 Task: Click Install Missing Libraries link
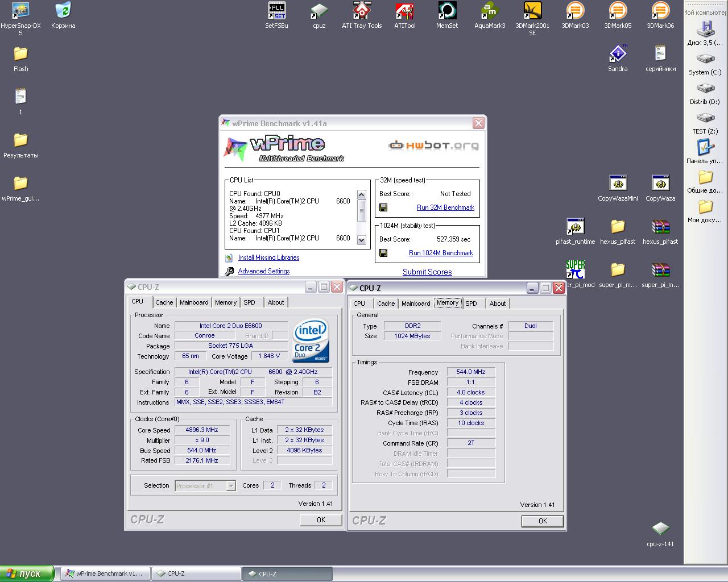(268, 257)
